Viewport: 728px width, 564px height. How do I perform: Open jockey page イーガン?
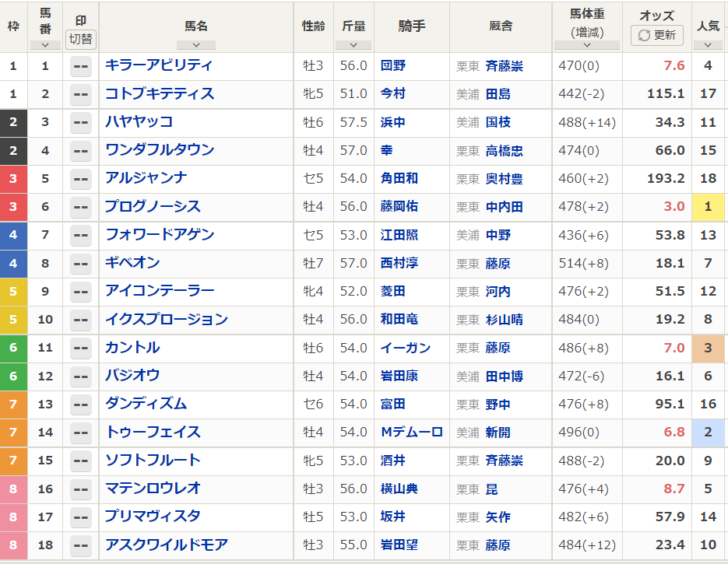406,348
